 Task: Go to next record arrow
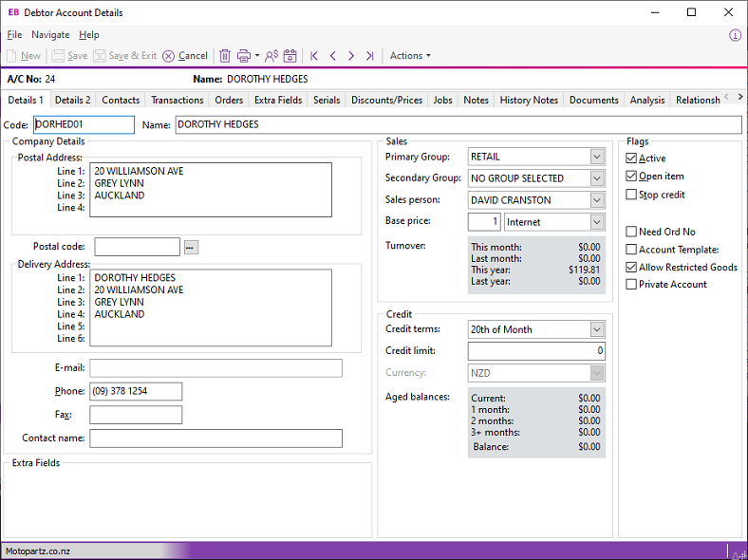350,56
